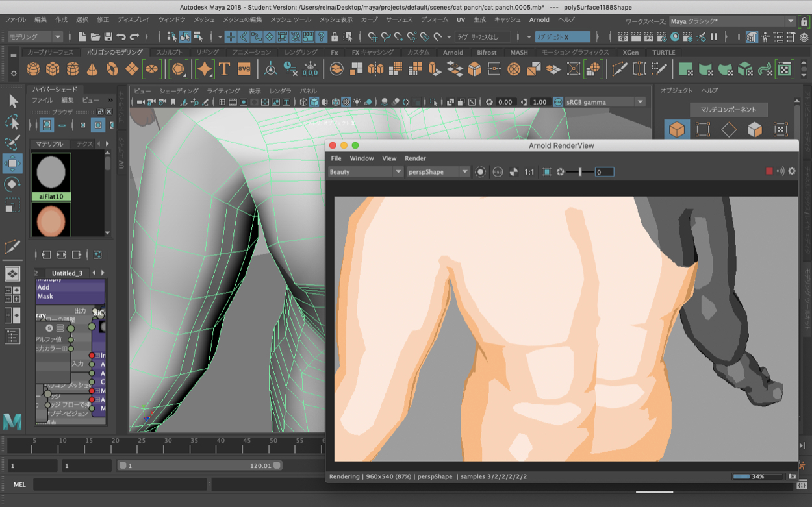Viewport: 812px width, 507px height.
Task: Click the undo arrow icon
Action: [x=121, y=37]
